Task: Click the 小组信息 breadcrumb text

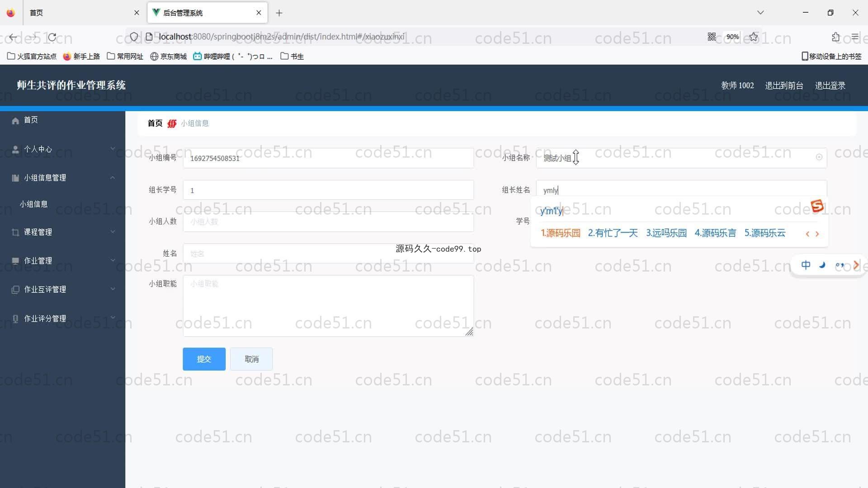Action: point(195,123)
